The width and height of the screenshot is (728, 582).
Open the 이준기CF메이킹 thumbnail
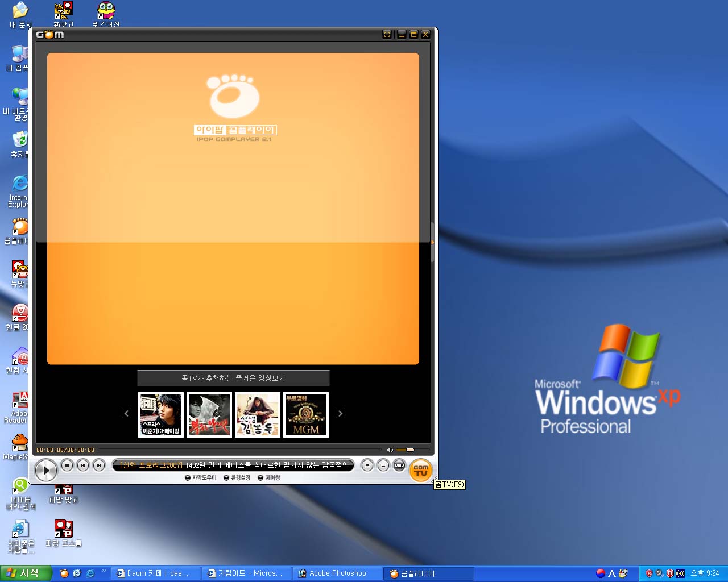(x=161, y=415)
